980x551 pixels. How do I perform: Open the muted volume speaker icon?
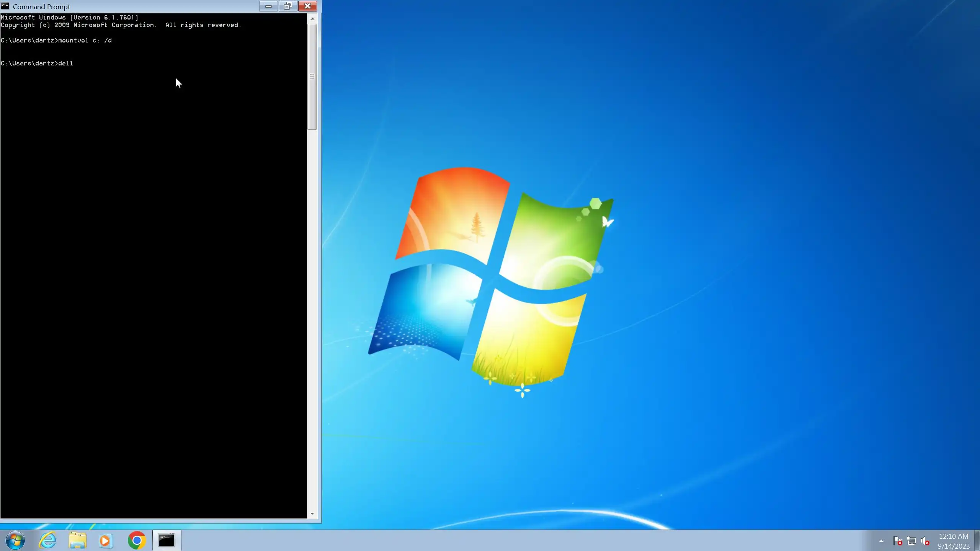point(925,541)
